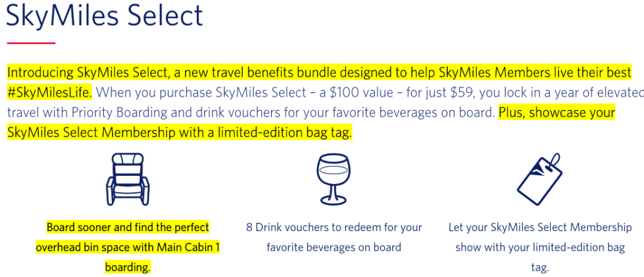Click the airplane seat icon
The image size is (644, 277).
tap(127, 179)
